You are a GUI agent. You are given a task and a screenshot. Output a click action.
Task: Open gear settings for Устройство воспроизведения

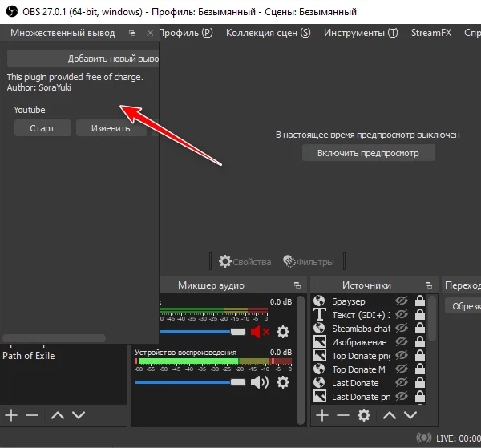[282, 382]
